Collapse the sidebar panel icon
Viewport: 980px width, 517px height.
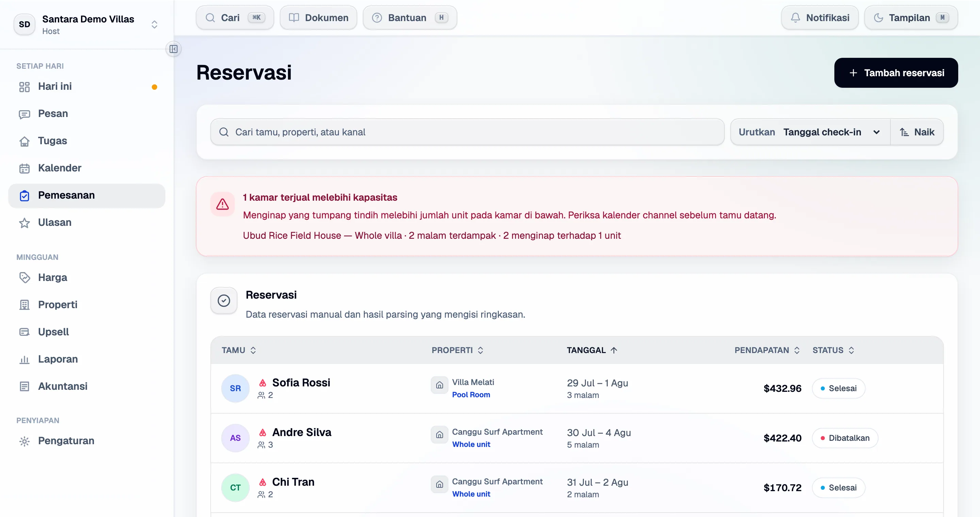(174, 49)
